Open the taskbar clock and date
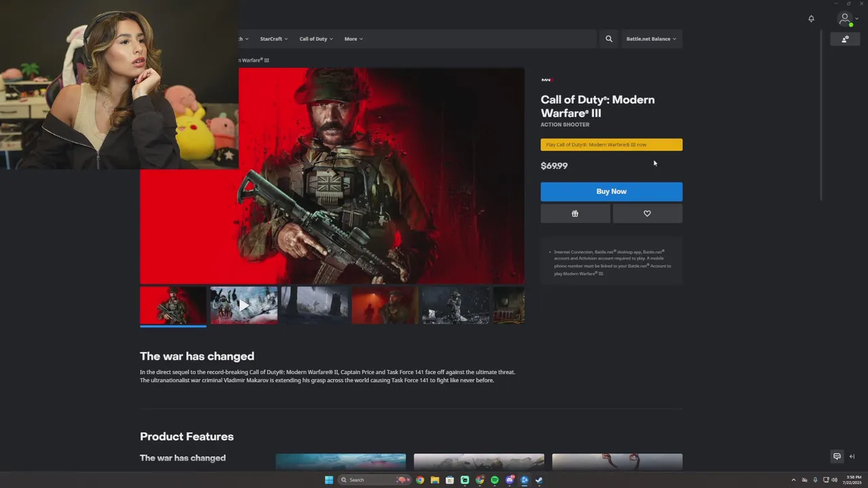 (852, 480)
